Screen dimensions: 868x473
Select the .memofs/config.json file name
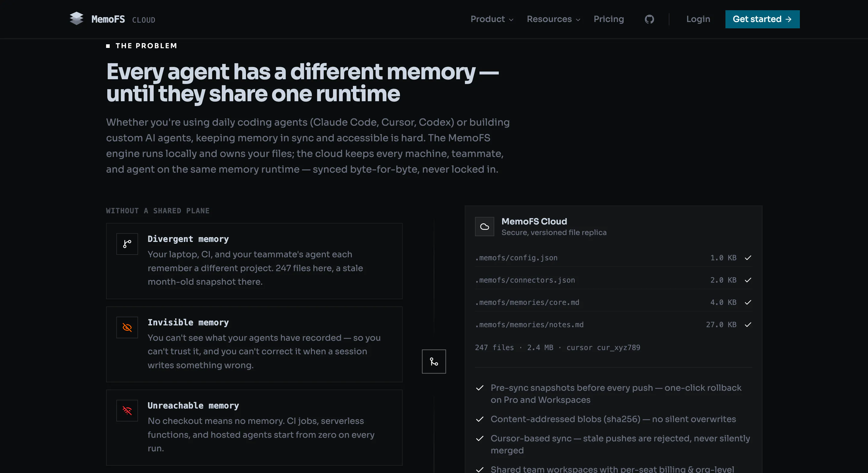coord(516,258)
